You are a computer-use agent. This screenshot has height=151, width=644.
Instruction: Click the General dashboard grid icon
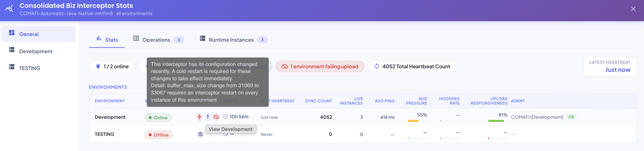click(x=12, y=33)
